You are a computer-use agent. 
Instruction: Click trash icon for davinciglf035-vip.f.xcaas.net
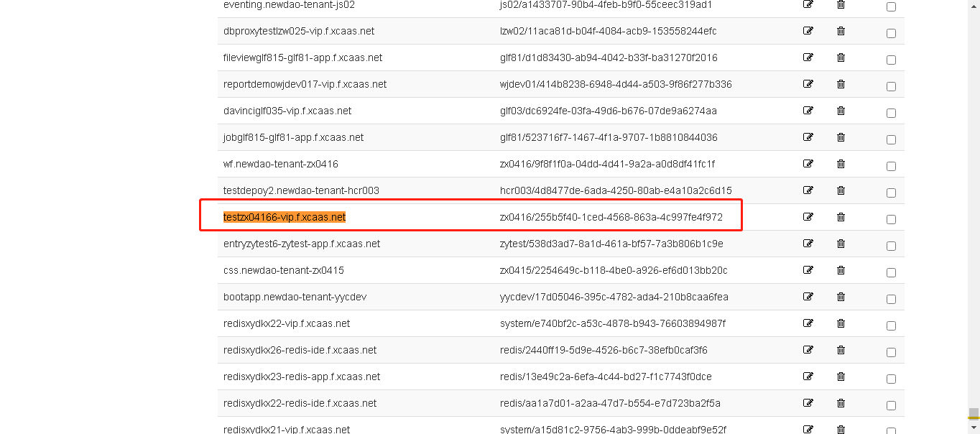pyautogui.click(x=841, y=111)
